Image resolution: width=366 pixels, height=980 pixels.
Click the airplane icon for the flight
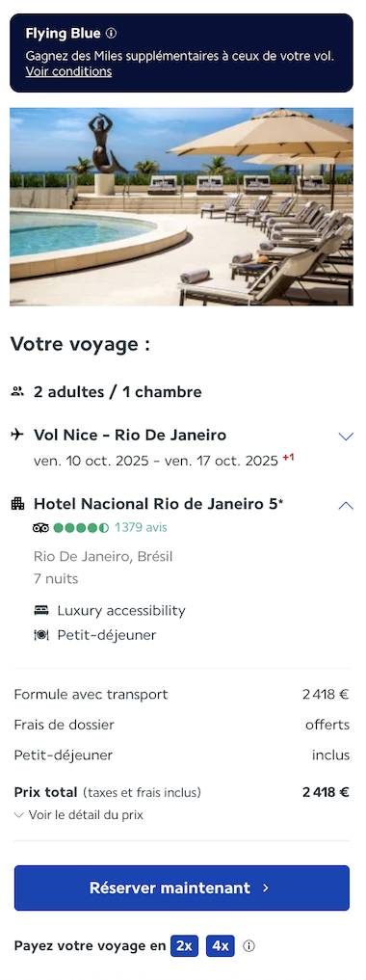click(17, 435)
